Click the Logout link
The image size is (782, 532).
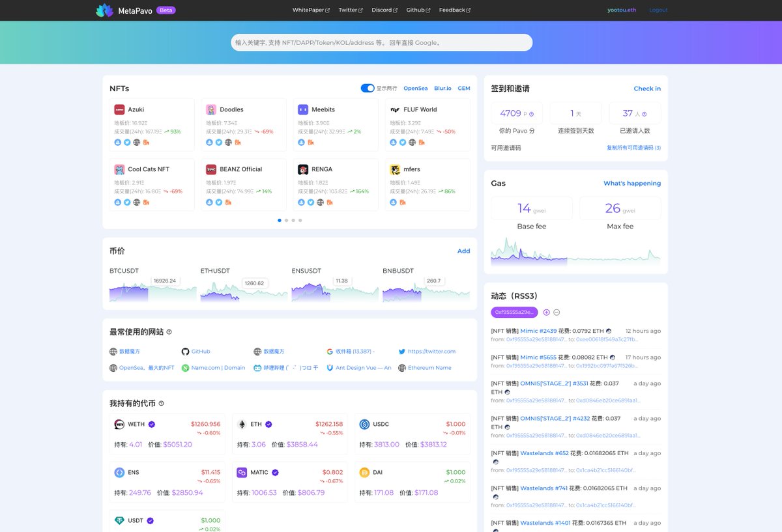[658, 10]
